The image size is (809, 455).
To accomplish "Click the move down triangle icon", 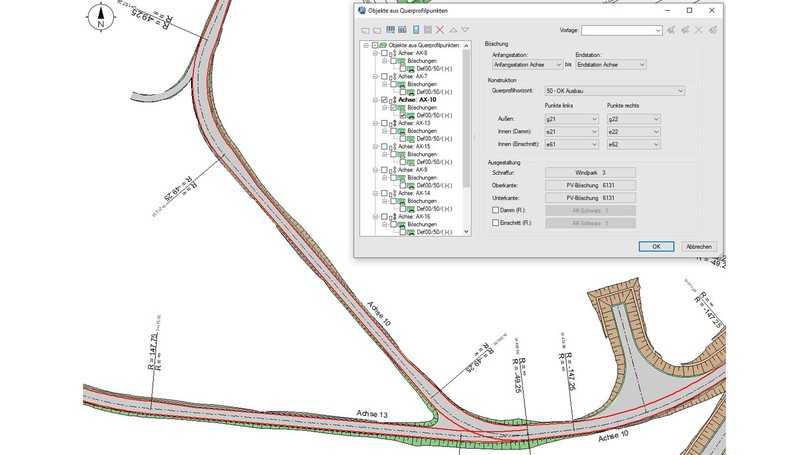I will pos(465,30).
